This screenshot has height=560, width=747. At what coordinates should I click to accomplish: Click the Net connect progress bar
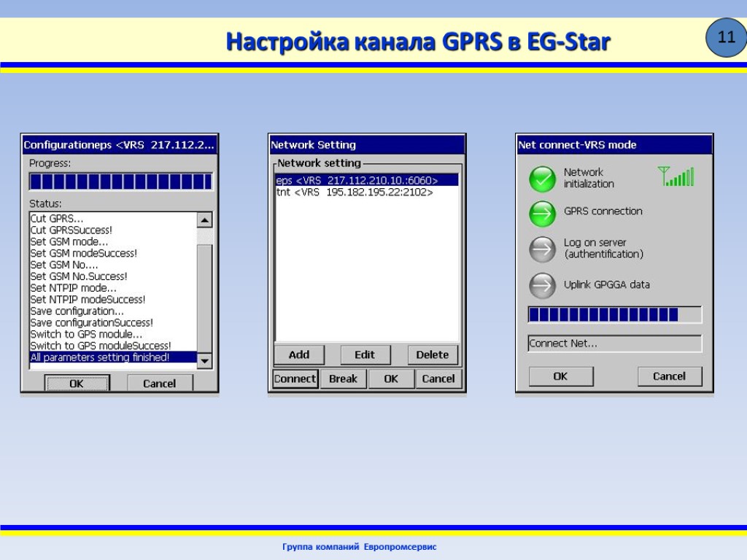(614, 315)
